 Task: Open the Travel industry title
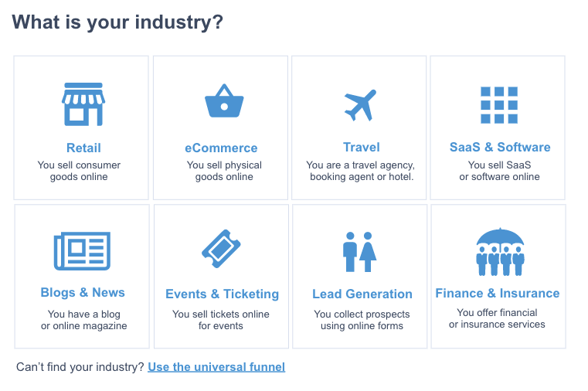point(362,147)
